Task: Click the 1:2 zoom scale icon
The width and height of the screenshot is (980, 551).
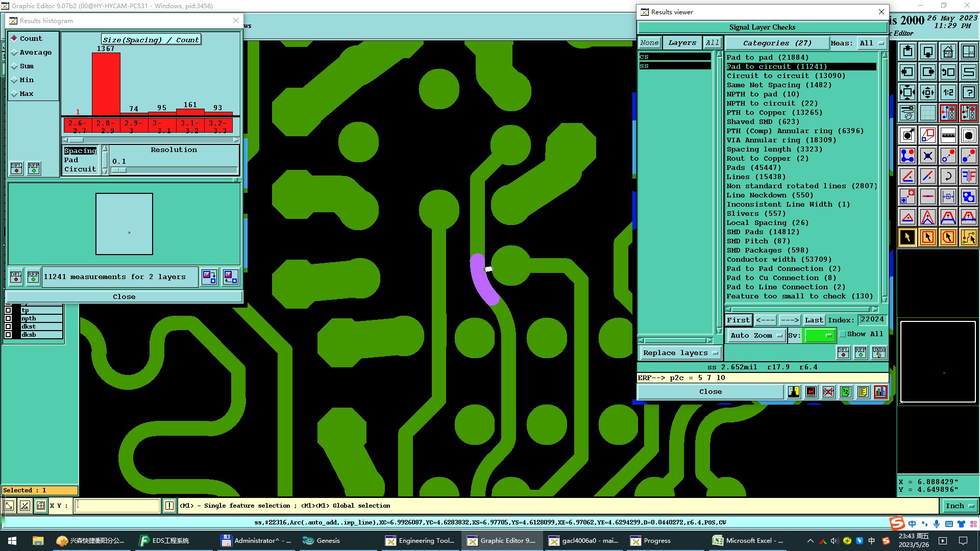Action: click(948, 92)
